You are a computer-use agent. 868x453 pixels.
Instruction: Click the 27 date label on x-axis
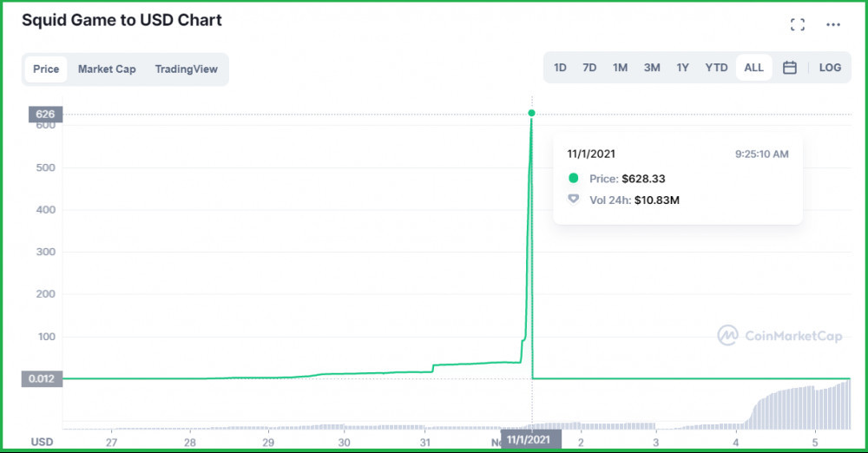[112, 443]
